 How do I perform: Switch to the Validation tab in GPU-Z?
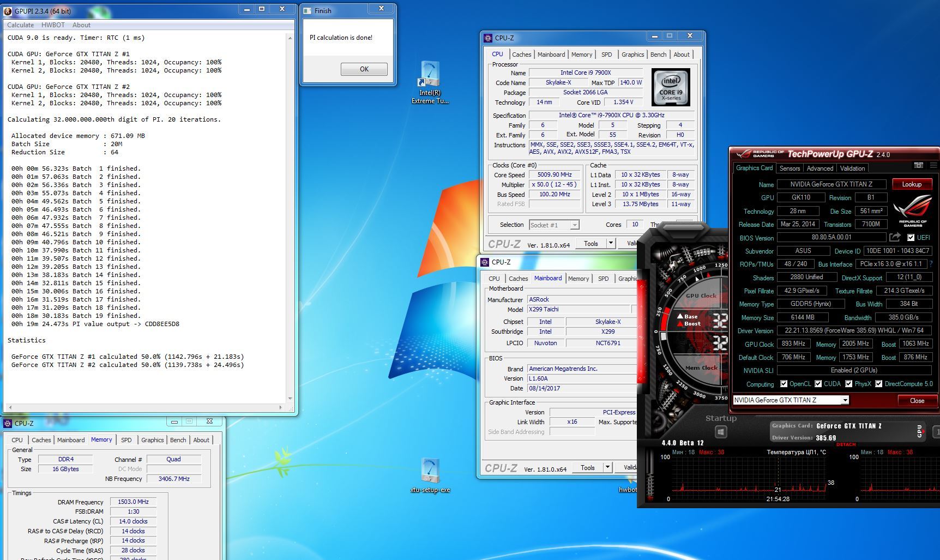click(x=852, y=168)
